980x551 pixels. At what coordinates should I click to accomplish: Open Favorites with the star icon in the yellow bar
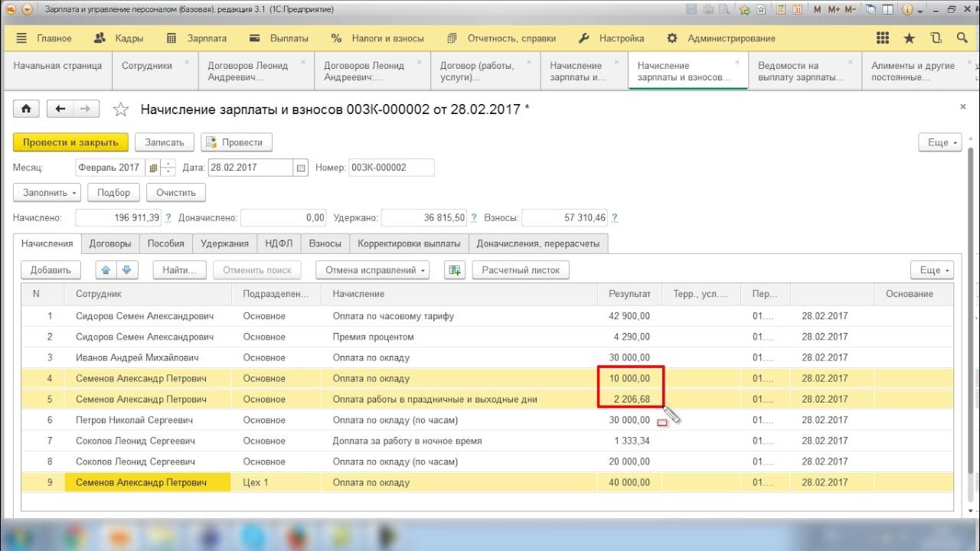tap(909, 38)
